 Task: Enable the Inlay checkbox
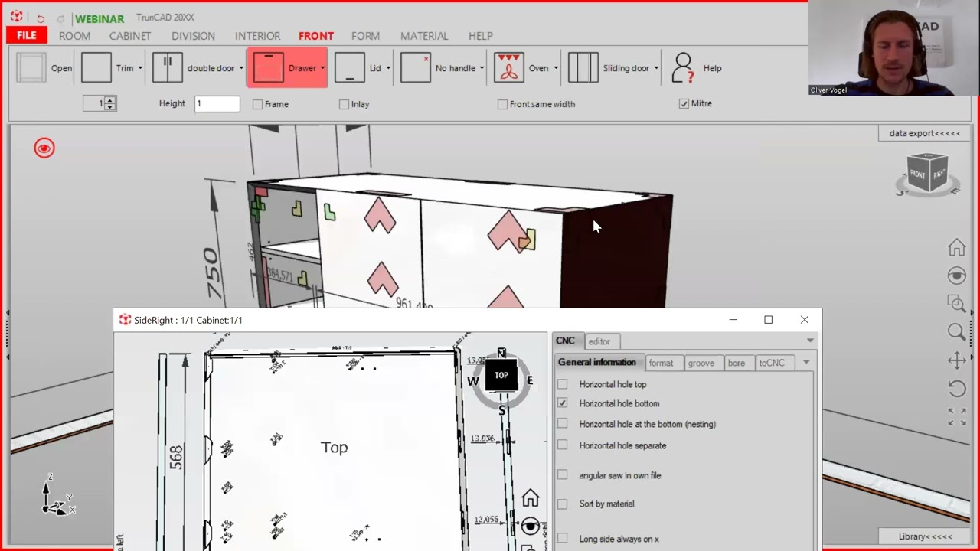coord(344,104)
